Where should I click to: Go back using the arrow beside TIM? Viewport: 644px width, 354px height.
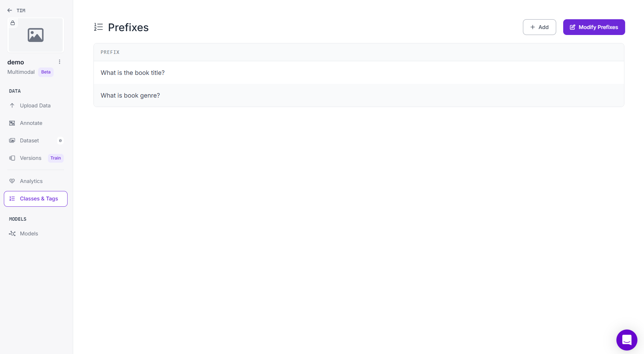(x=9, y=10)
